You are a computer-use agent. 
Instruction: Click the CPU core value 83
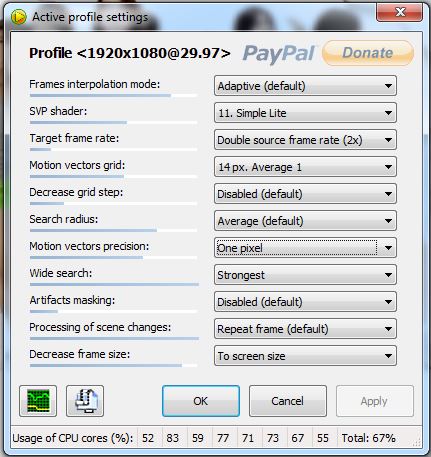(172, 438)
